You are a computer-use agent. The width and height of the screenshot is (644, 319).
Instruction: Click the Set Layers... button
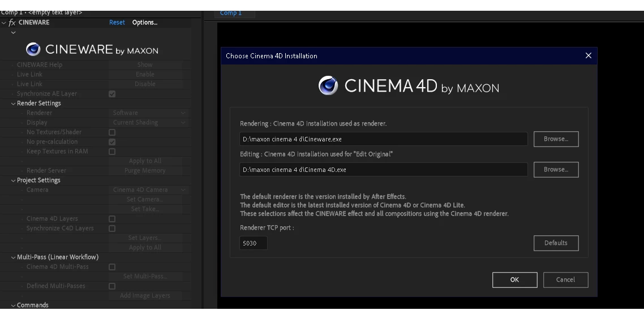point(145,238)
